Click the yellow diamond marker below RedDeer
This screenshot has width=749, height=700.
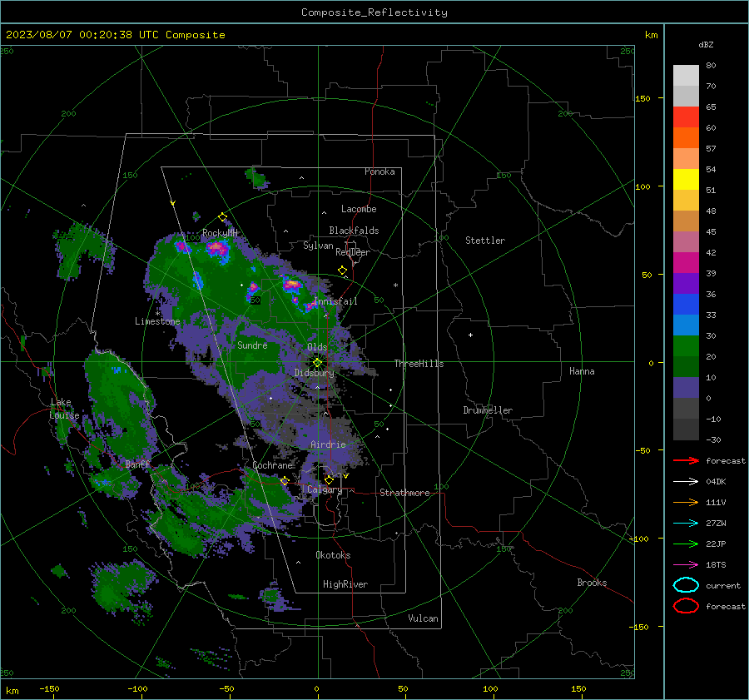pos(342,271)
